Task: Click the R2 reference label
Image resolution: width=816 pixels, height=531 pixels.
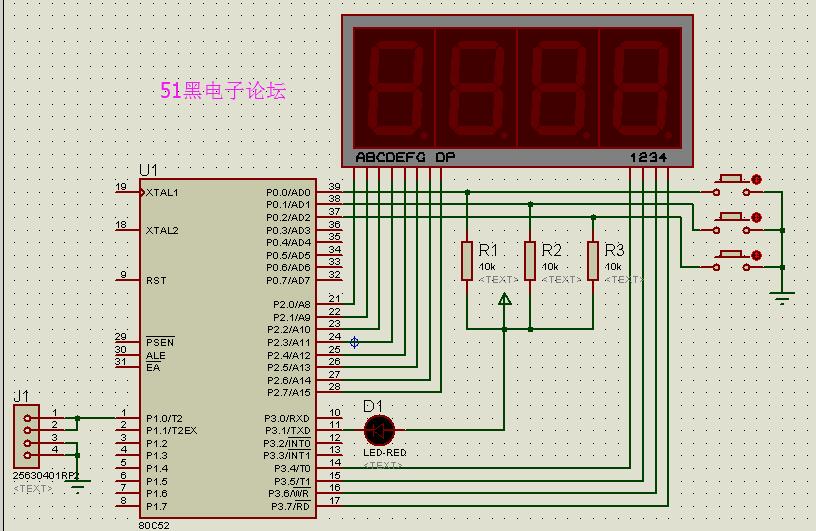Action: tap(552, 250)
